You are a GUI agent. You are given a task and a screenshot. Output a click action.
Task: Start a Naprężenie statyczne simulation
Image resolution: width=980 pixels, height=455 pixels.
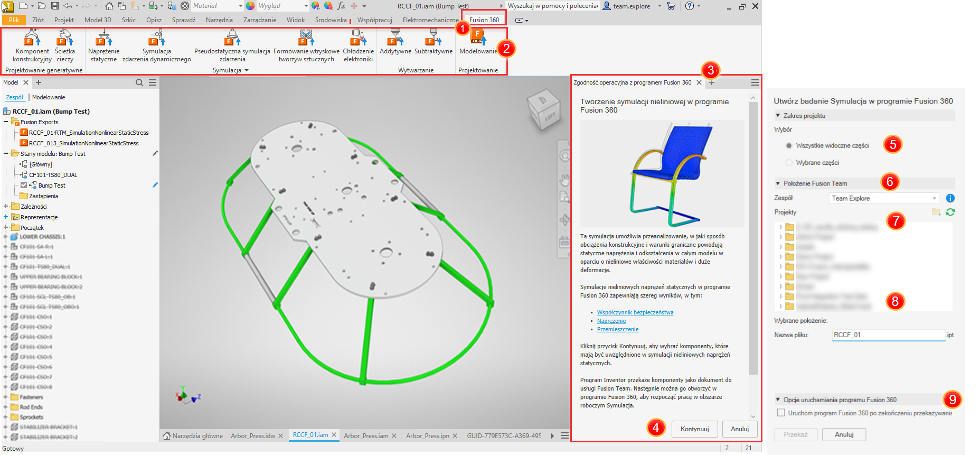click(103, 38)
